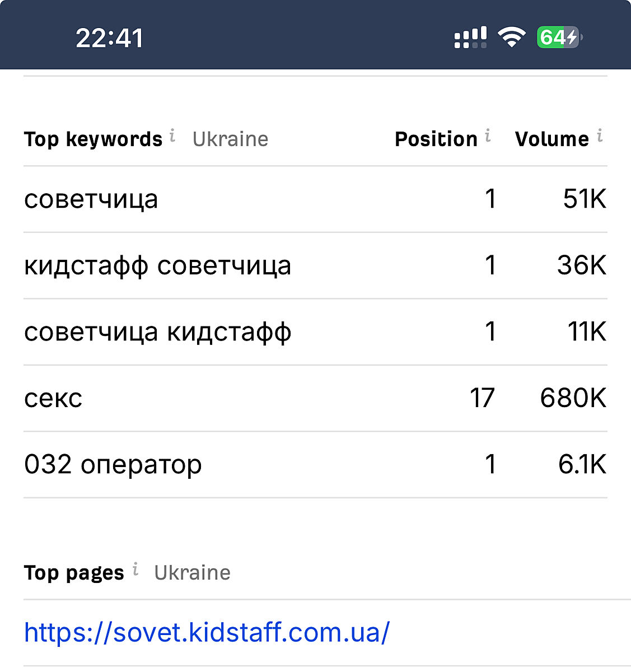Tap the 680K volume value

573,398
